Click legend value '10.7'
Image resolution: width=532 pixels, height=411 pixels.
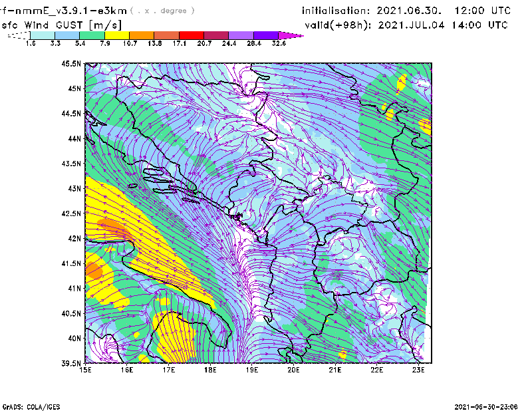[x=130, y=43]
